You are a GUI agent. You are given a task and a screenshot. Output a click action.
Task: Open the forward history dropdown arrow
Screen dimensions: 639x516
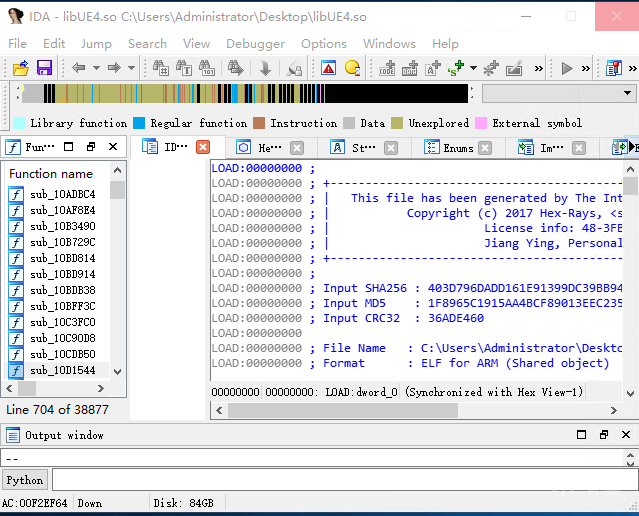tap(131, 68)
